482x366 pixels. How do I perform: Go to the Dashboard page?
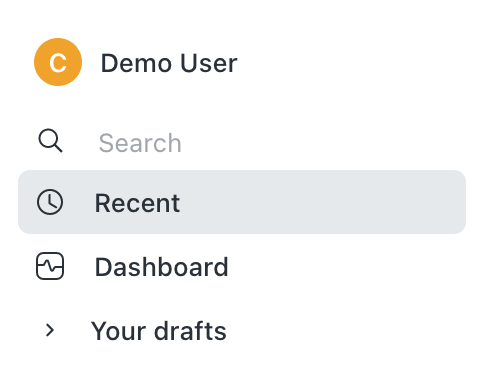(x=242, y=266)
